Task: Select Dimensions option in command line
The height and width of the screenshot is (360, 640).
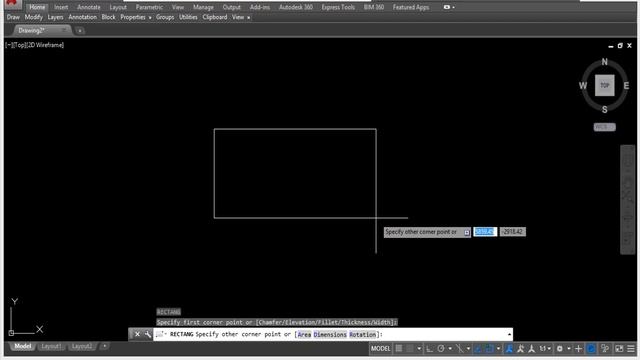Action: click(x=330, y=334)
